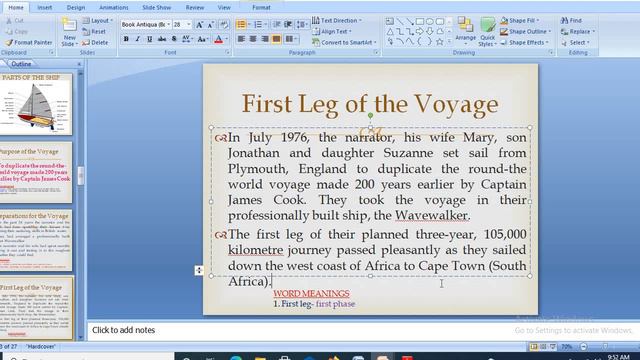Click the Font dialog launcher icon
640x360 pixels.
[228, 53]
